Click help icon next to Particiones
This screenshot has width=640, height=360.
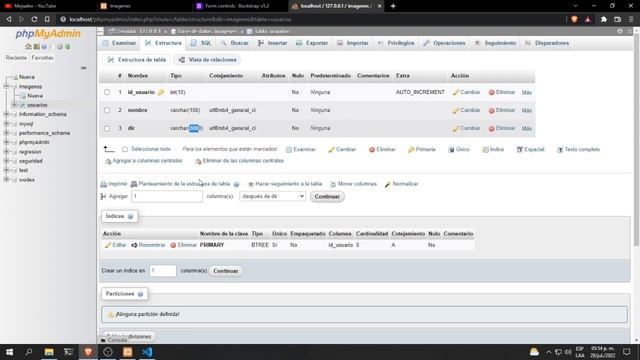click(x=140, y=294)
